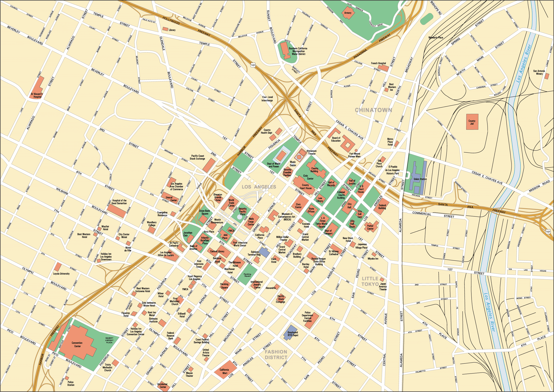The width and height of the screenshot is (554, 392).
Task: Click the "Bradbury Building" label
Action: (x=297, y=255)
